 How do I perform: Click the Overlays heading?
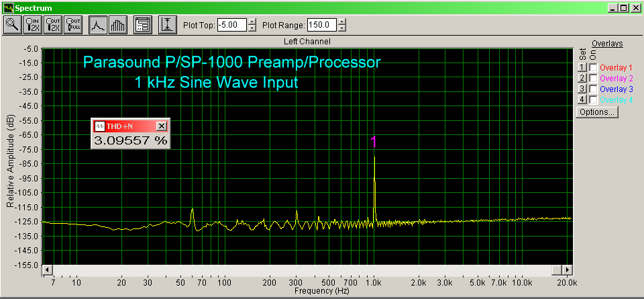[x=608, y=44]
